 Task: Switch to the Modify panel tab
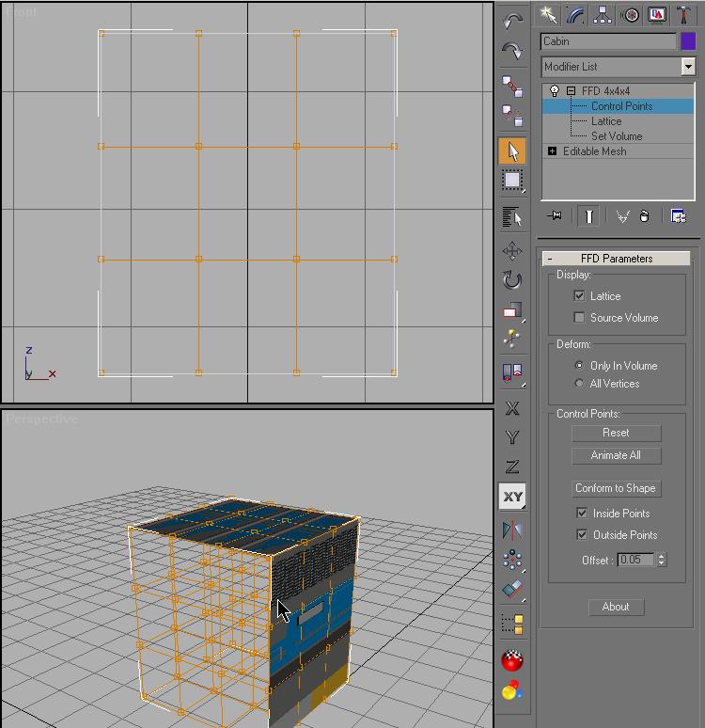(x=575, y=15)
